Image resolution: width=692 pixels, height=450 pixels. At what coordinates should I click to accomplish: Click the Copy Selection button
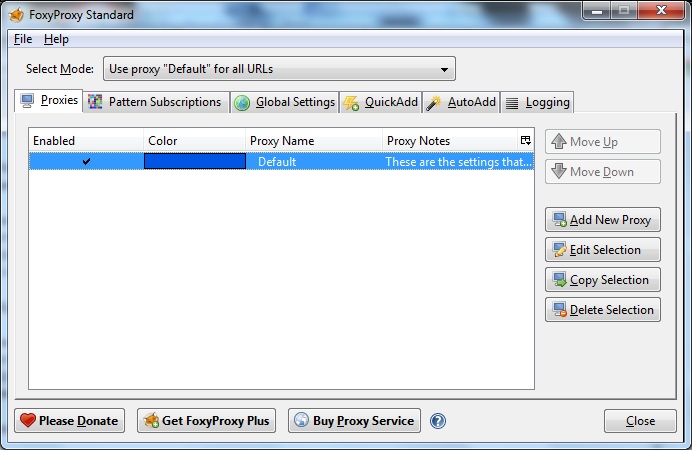(x=603, y=279)
